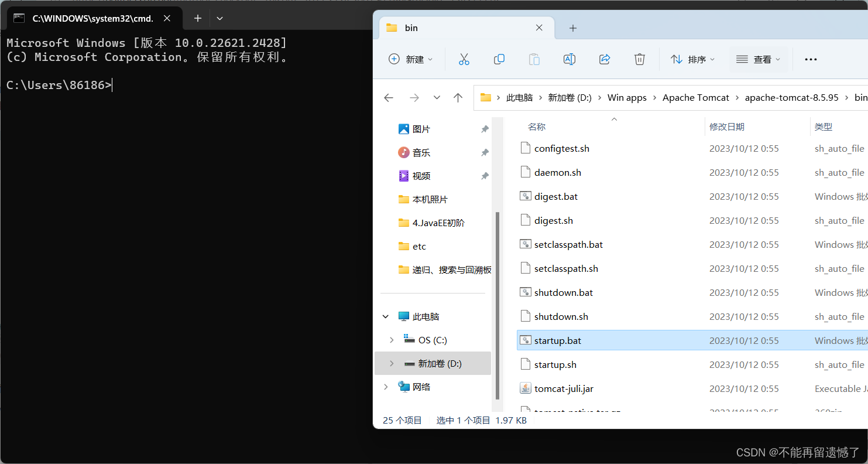This screenshot has width=868, height=464.
Task: Click Apache Tomcat in address breadcrumb
Action: click(x=696, y=98)
